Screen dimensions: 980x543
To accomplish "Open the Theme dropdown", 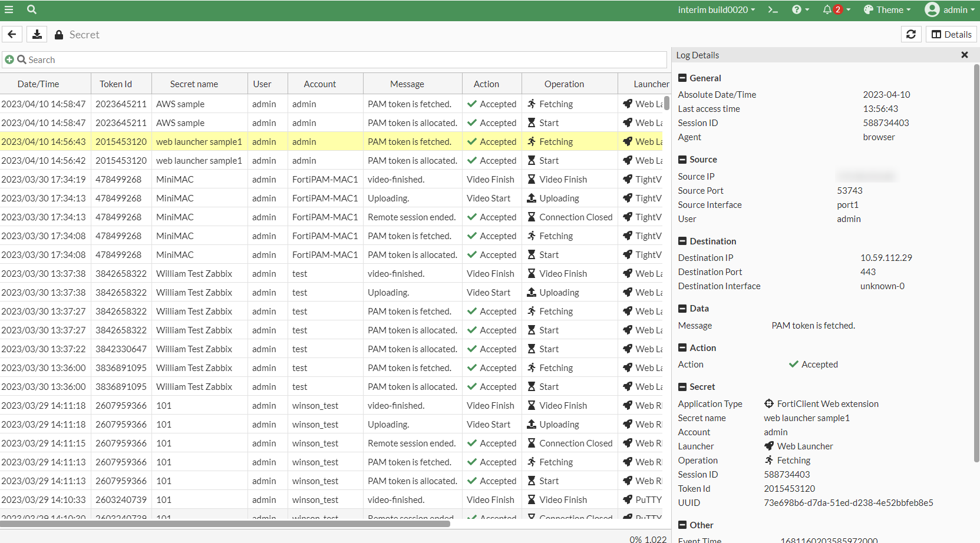I will point(887,9).
